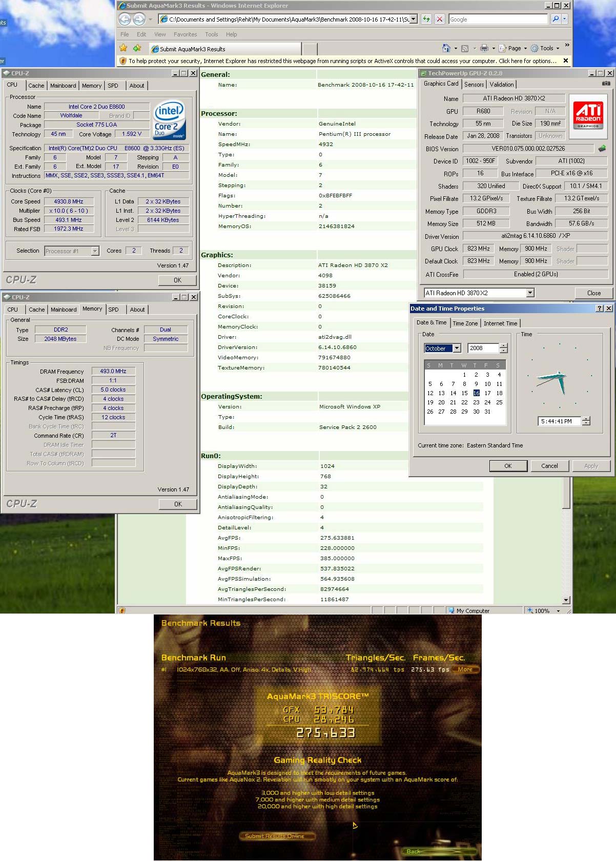
Task: Click Cancel in Date and Time Properties
Action: [549, 466]
